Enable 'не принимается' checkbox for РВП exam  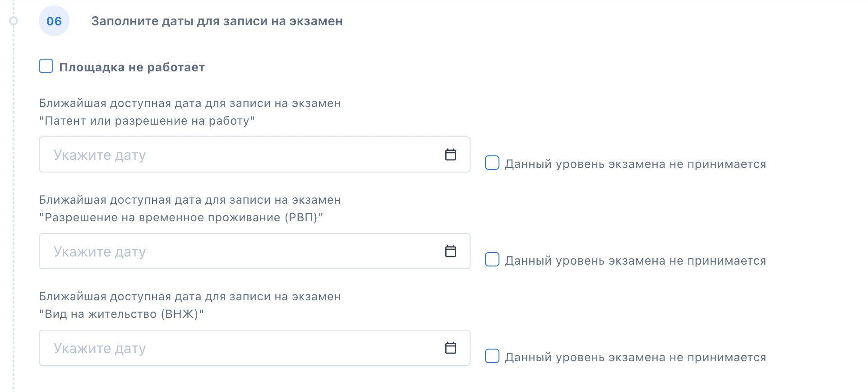click(x=492, y=259)
